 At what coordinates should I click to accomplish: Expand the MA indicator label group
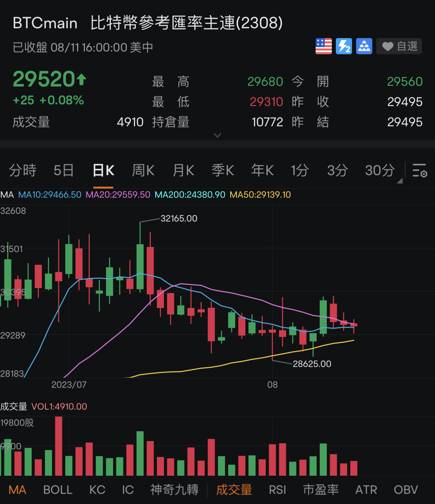[7, 194]
